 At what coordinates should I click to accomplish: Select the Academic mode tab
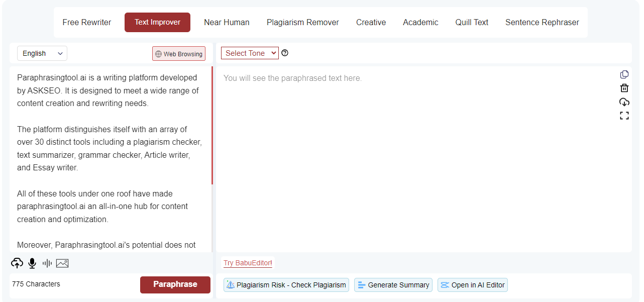coord(420,22)
